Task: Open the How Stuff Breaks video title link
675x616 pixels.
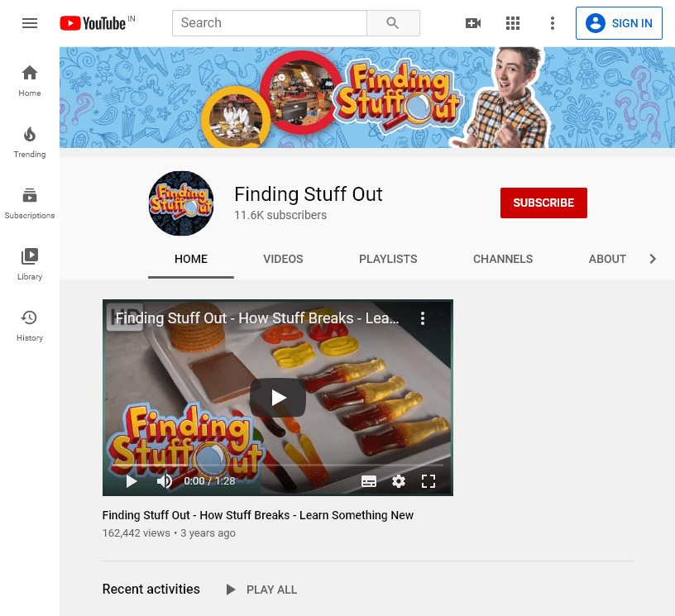Action: tap(258, 515)
